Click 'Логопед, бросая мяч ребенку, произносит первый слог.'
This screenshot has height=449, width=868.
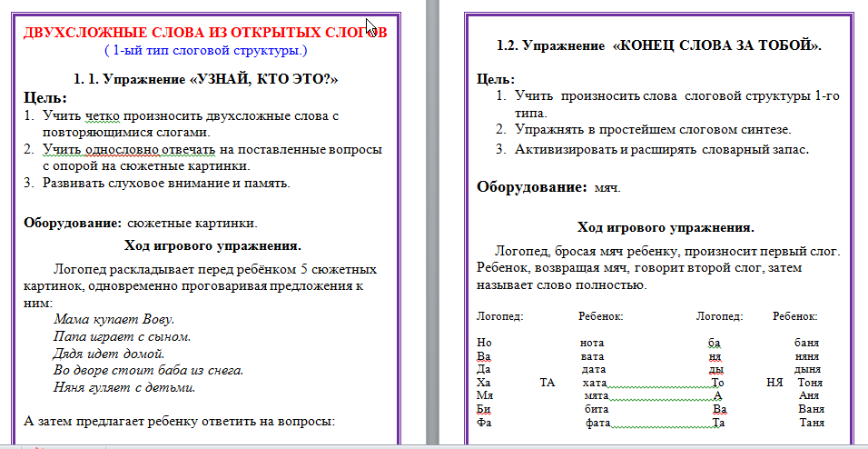tap(668, 251)
